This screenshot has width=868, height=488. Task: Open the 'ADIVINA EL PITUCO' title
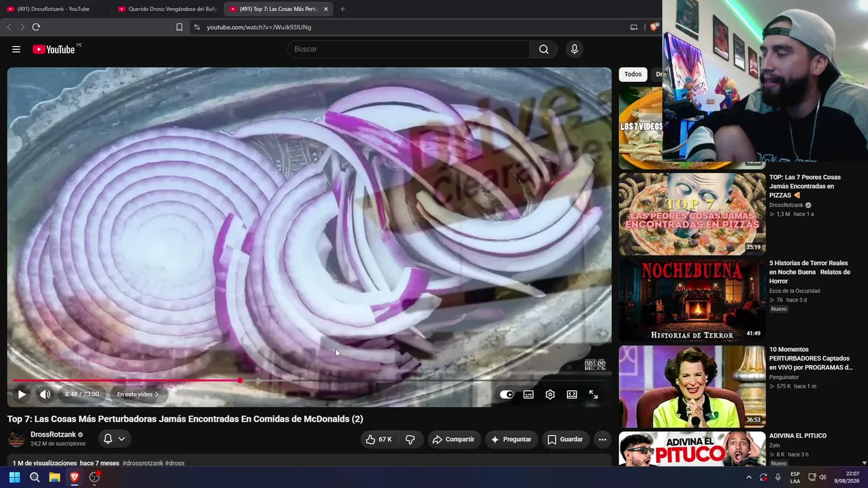click(x=798, y=436)
